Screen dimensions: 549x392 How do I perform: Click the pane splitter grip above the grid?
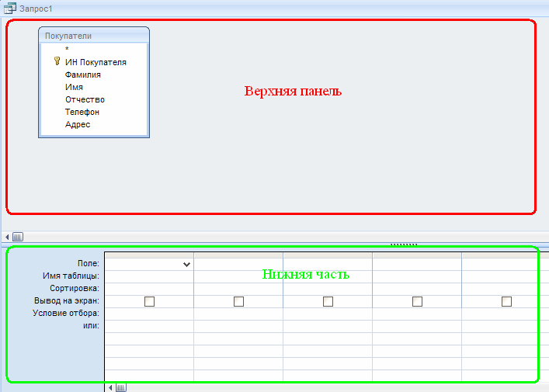pyautogui.click(x=404, y=245)
